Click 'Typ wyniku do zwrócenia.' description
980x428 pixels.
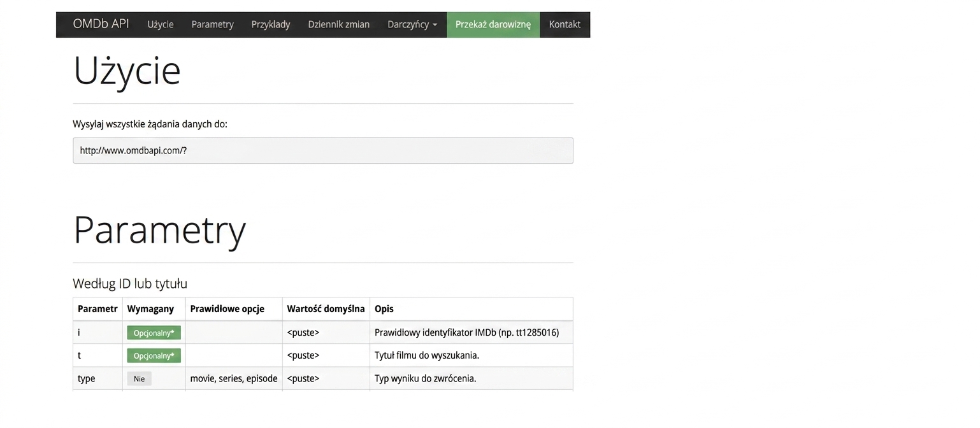(425, 378)
